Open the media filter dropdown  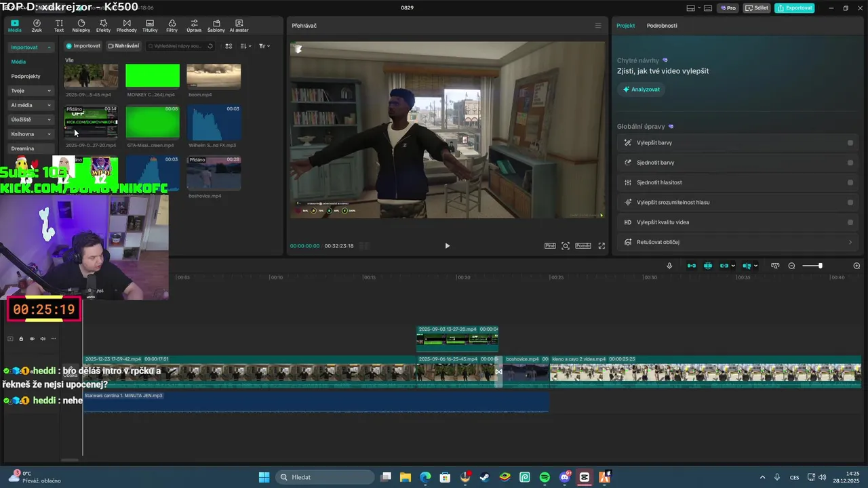pyautogui.click(x=264, y=46)
